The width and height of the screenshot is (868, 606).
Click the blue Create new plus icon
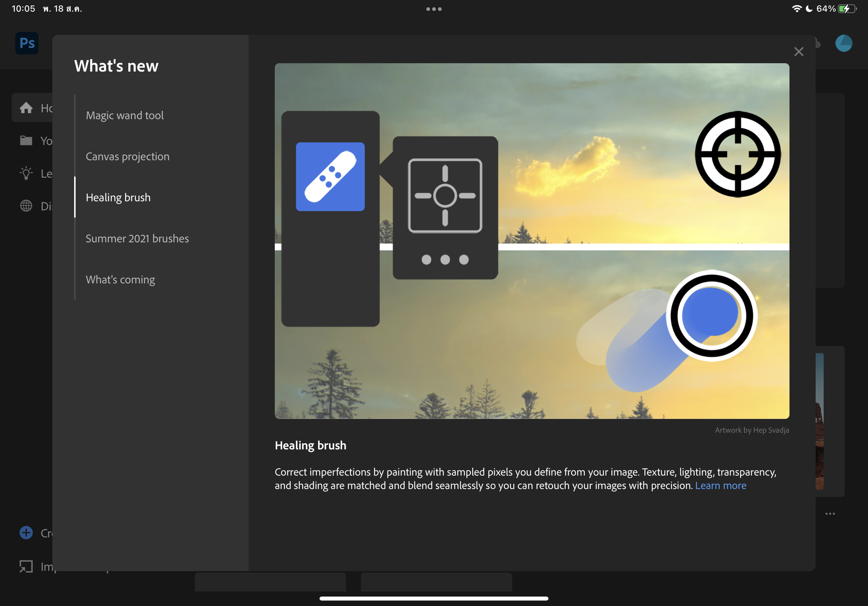point(26,533)
